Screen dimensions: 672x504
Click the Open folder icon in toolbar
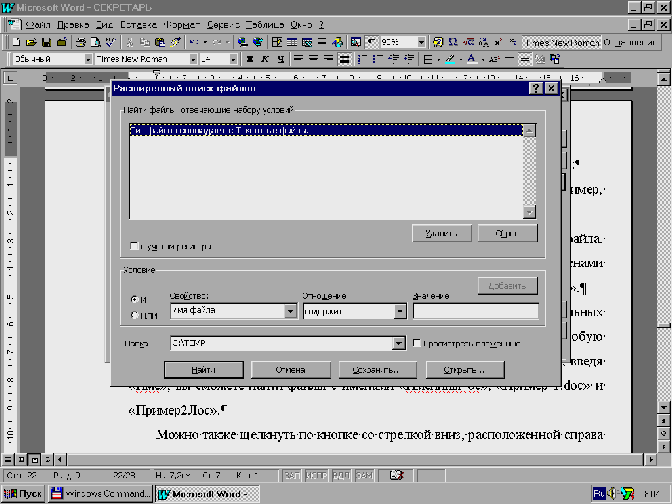[32, 42]
